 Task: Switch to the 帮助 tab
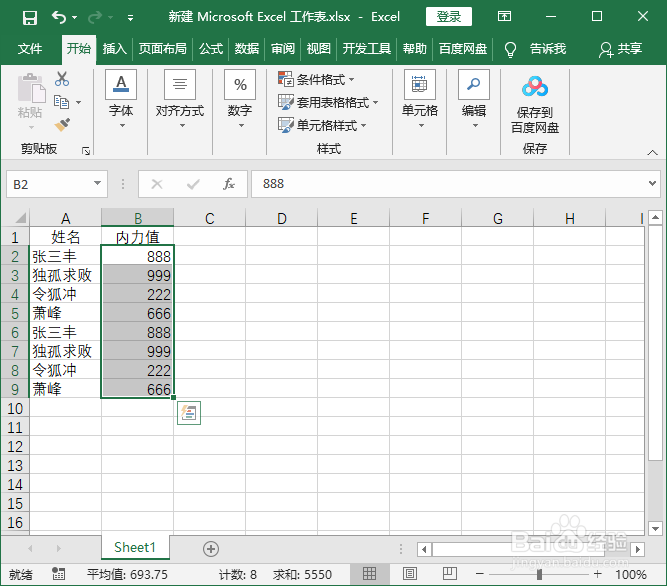(x=415, y=48)
